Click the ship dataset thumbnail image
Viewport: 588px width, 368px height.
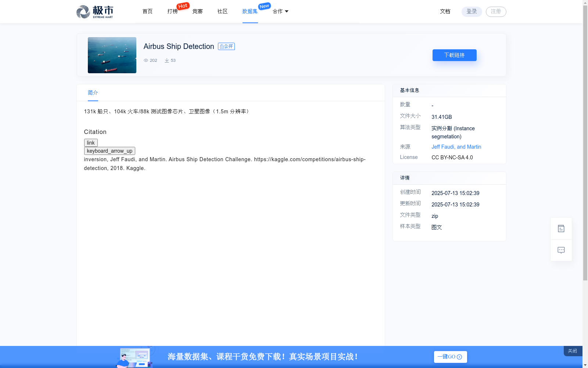[x=112, y=55]
